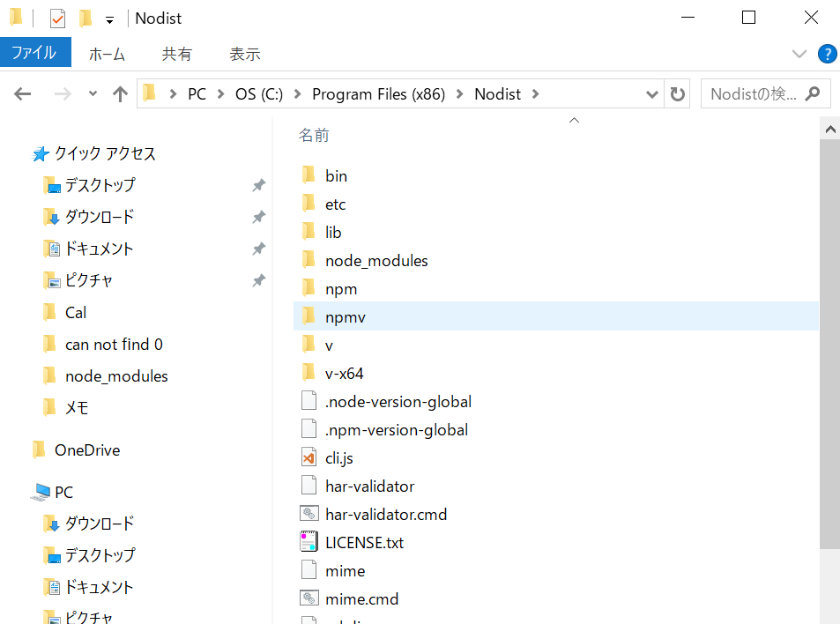
Task: Open the quick access toolbar customize dropdown
Action: point(109,18)
